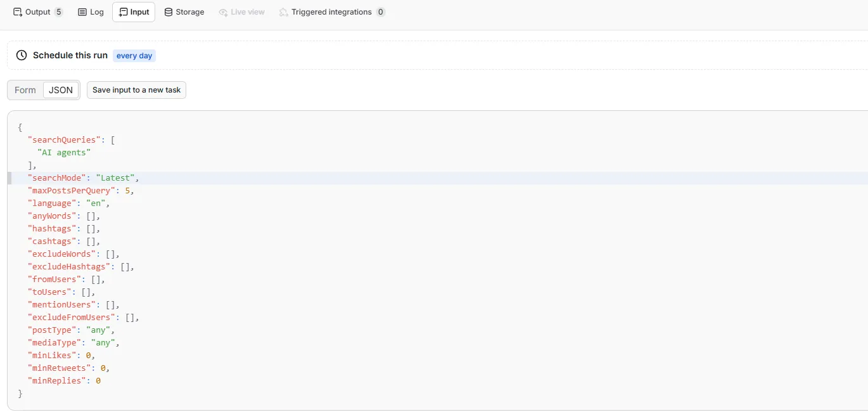
Task: Click the "AI agents" string value
Action: click(64, 153)
